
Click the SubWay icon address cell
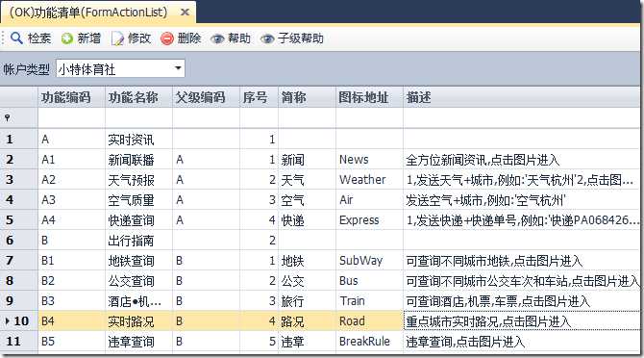[x=370, y=260]
